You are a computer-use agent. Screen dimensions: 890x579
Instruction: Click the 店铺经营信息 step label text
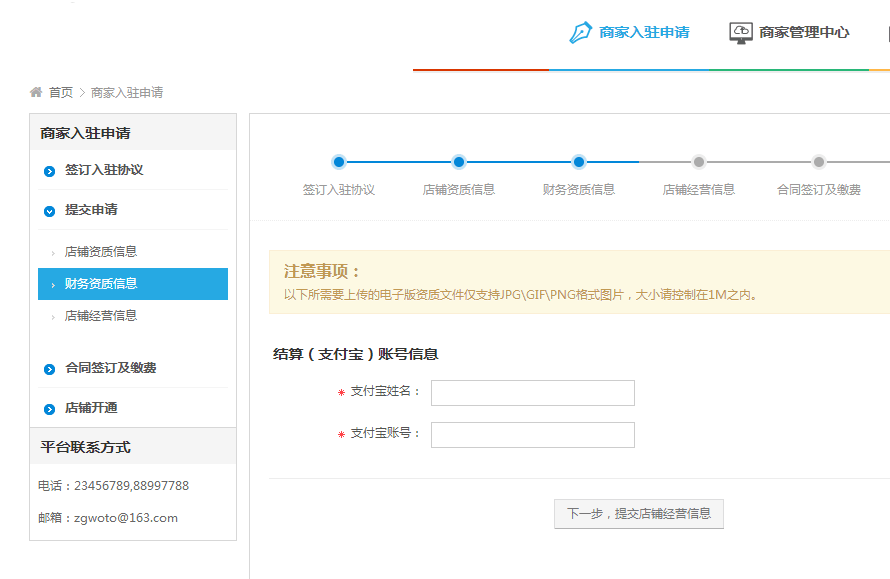pos(699,190)
